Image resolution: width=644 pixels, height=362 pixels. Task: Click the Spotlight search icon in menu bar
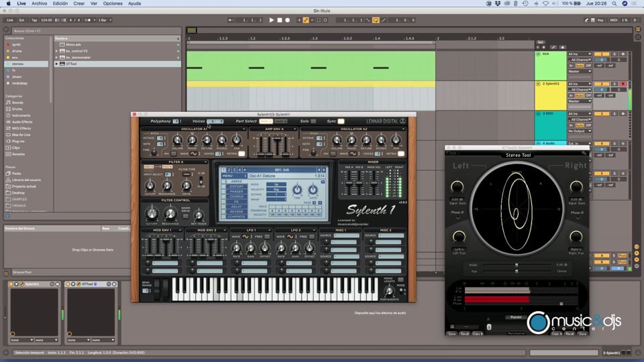point(614,3)
